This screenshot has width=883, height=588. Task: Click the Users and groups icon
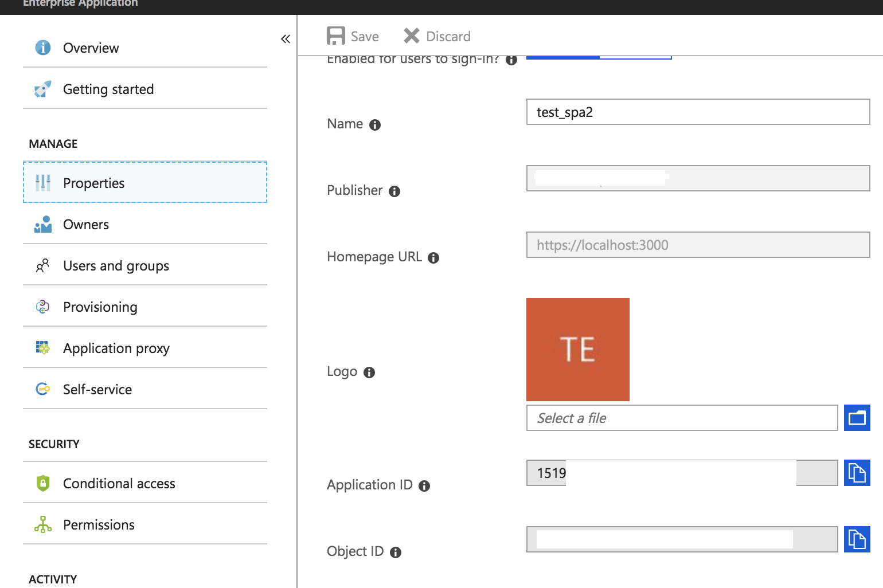43,265
